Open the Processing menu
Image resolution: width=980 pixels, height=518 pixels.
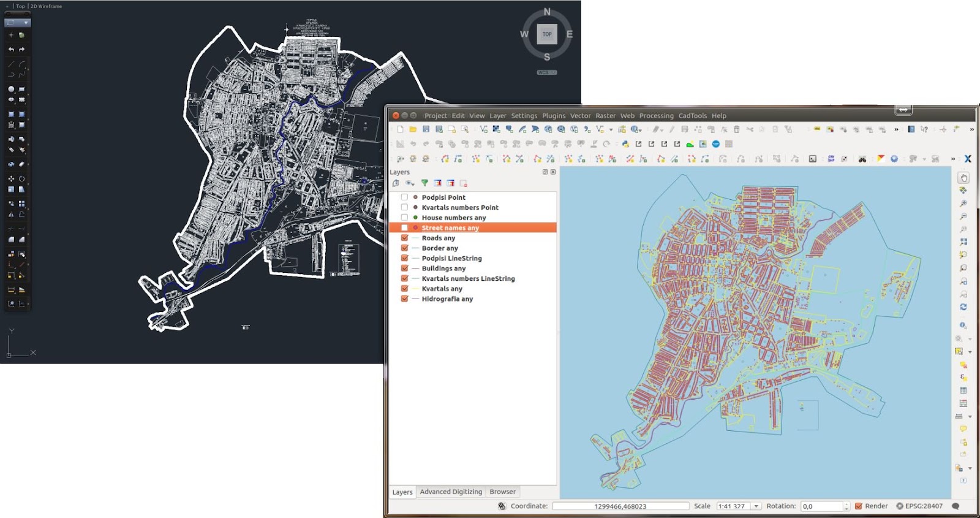(x=656, y=116)
